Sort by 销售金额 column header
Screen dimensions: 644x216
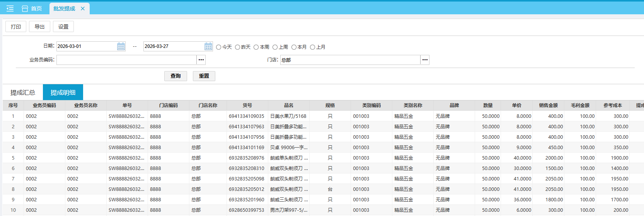(x=548, y=105)
